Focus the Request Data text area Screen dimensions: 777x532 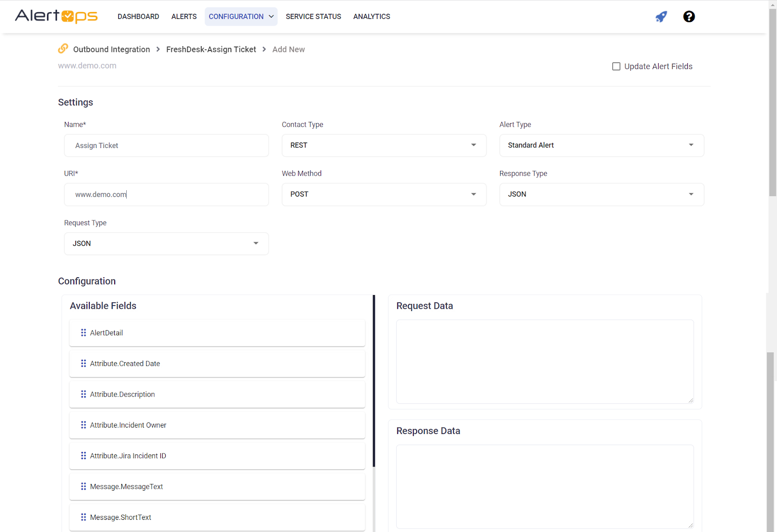click(544, 361)
